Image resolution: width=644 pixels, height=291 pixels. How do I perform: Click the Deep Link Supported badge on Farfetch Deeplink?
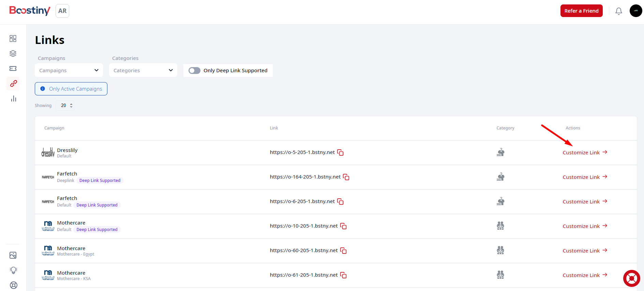click(100, 181)
